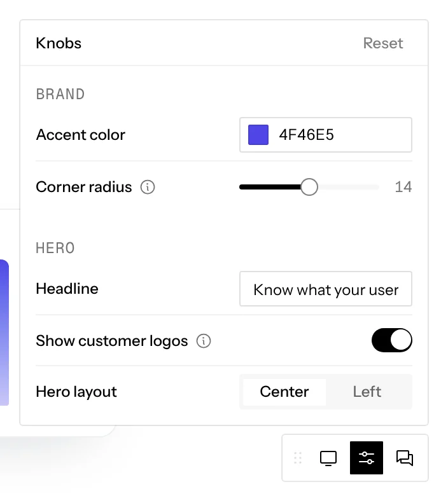Screen dimensions: 448x496
Task: Click the Show customer logos info icon
Action: (x=204, y=341)
